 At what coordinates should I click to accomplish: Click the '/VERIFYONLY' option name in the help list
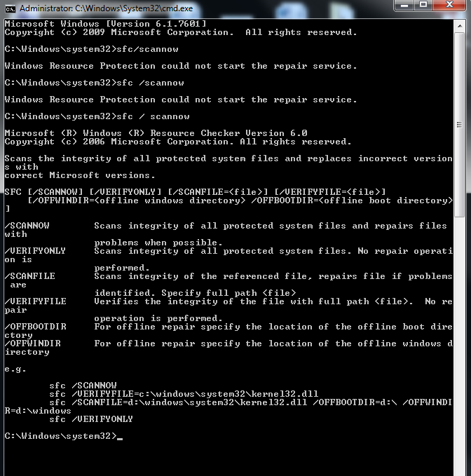(x=35, y=251)
